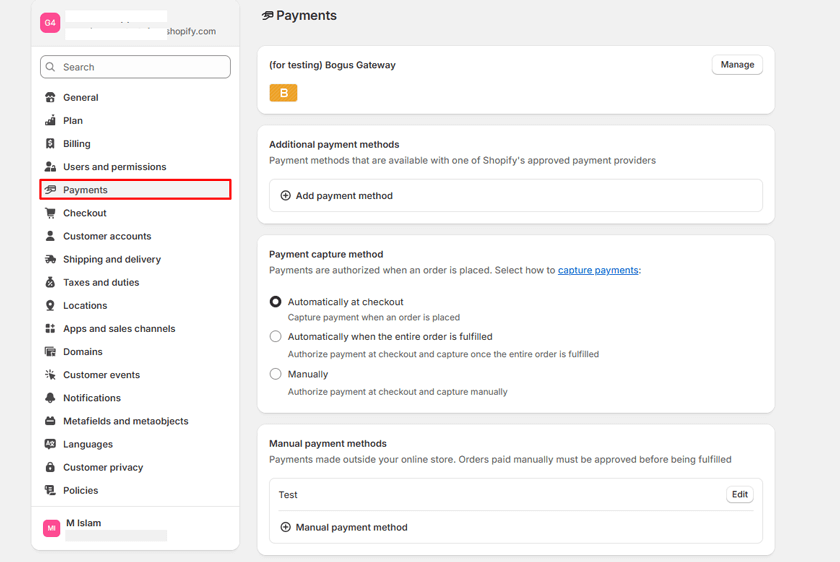Click the MI user avatar

coord(51,528)
